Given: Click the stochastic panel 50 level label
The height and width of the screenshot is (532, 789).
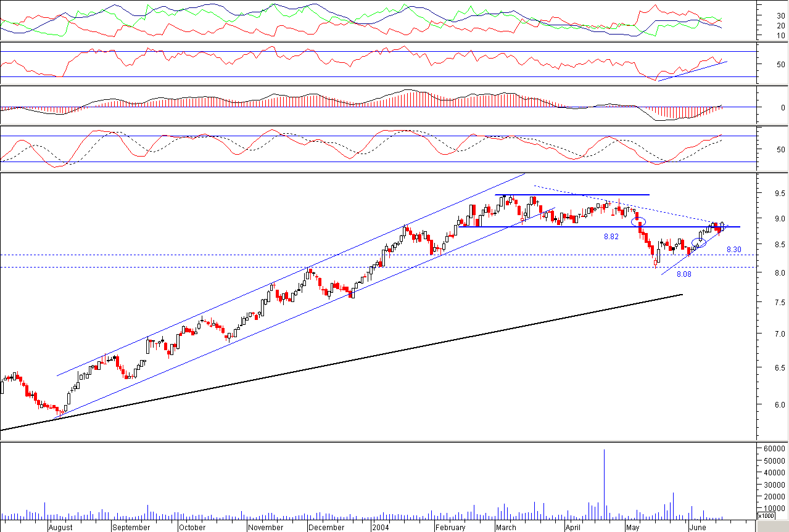Looking at the screenshot, I should (763, 149).
